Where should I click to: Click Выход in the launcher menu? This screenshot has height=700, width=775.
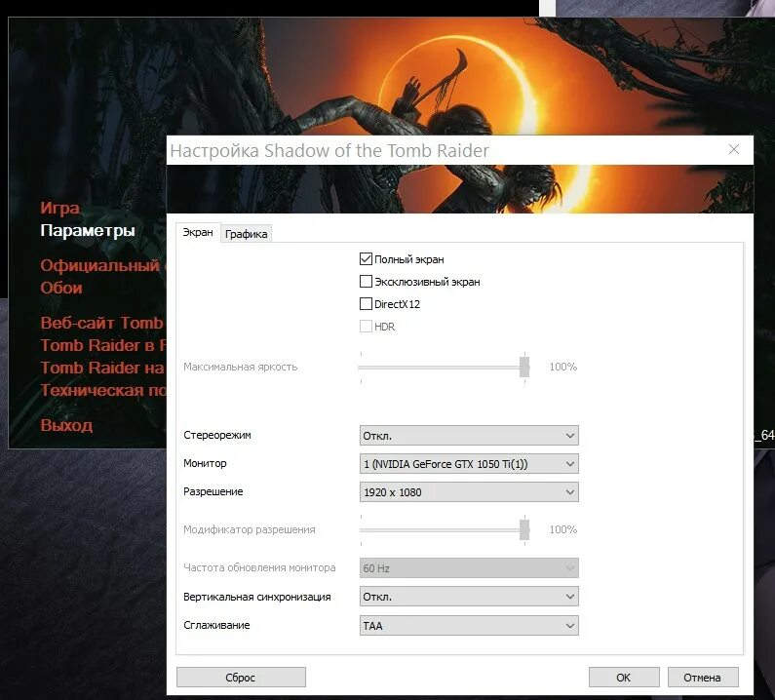pos(66,425)
